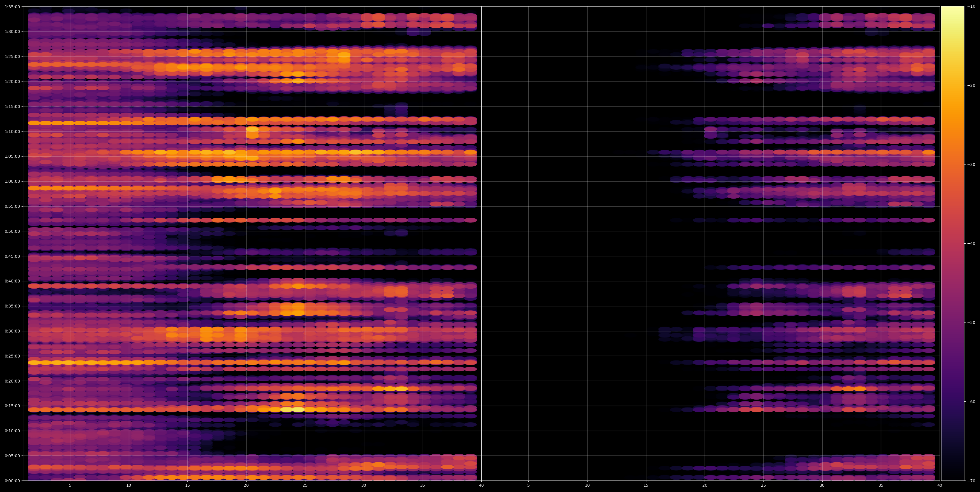Select the 0:35:00 y-axis tick label
Viewport: 980px width, 492px height.
[13, 306]
